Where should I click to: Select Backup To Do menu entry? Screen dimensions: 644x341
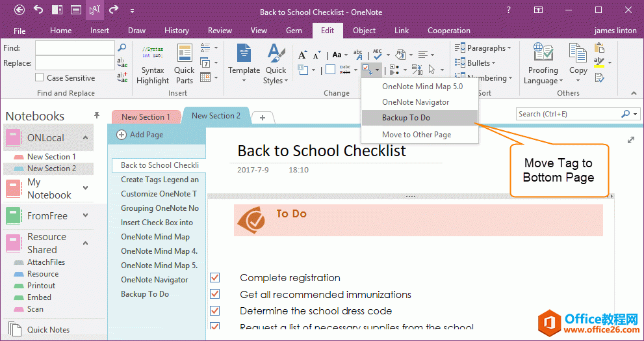tap(406, 118)
